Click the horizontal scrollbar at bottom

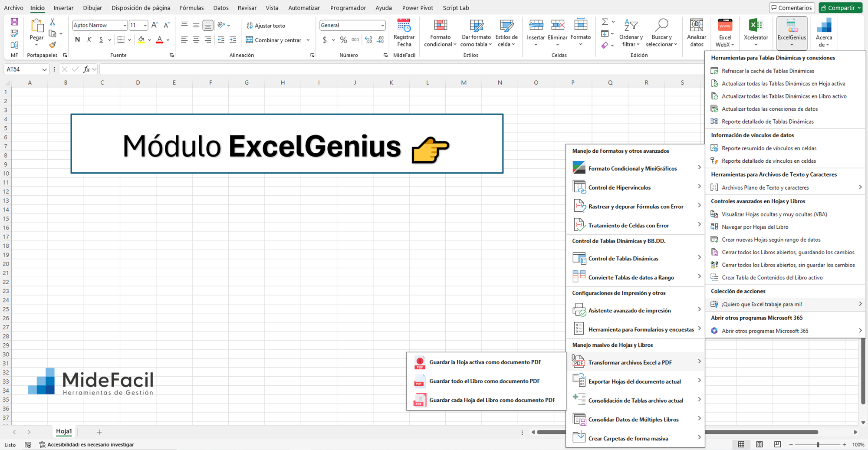[x=677, y=432]
